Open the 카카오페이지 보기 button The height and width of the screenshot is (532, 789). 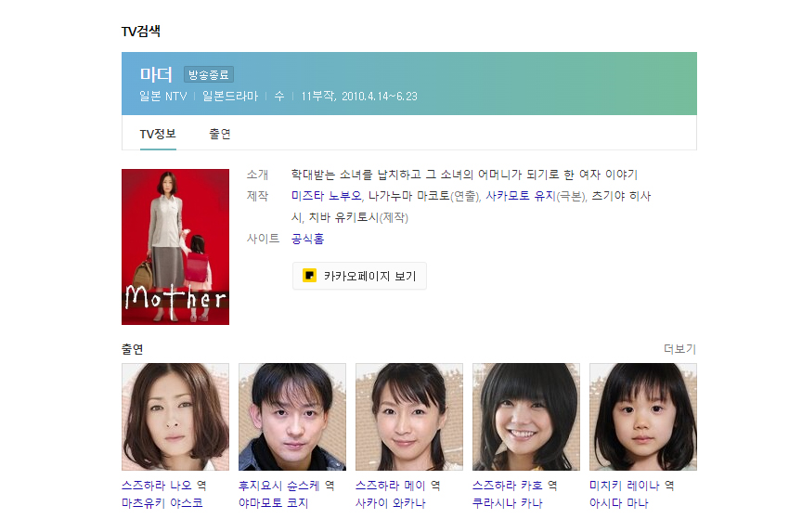point(359,276)
